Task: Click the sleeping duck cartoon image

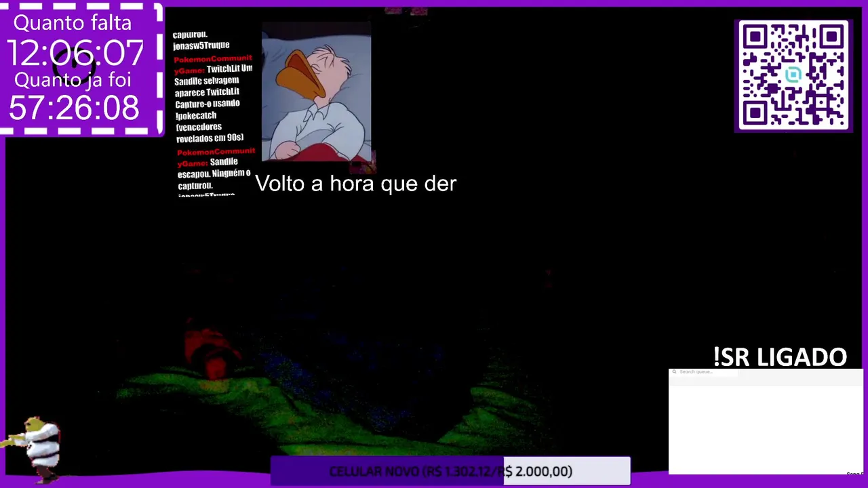Action: click(x=316, y=91)
